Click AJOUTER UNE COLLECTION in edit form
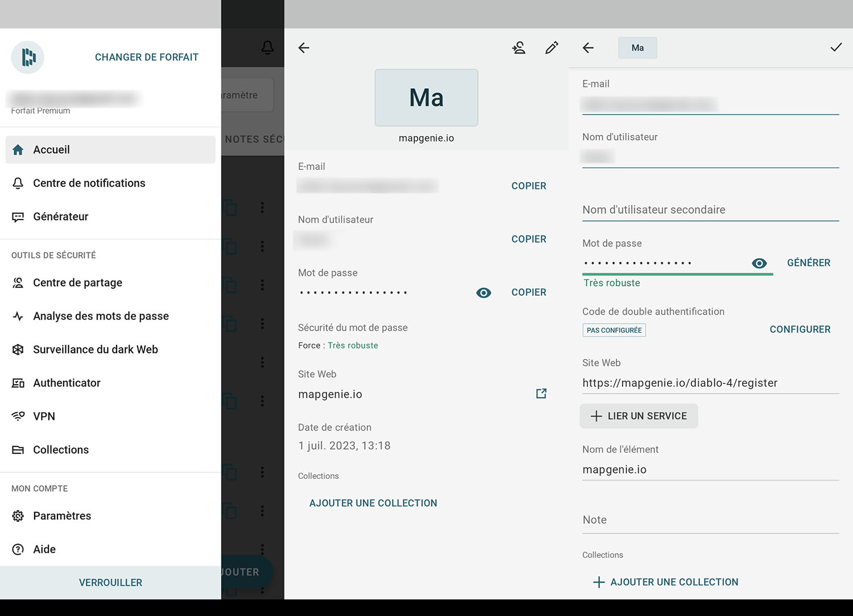 665,582
